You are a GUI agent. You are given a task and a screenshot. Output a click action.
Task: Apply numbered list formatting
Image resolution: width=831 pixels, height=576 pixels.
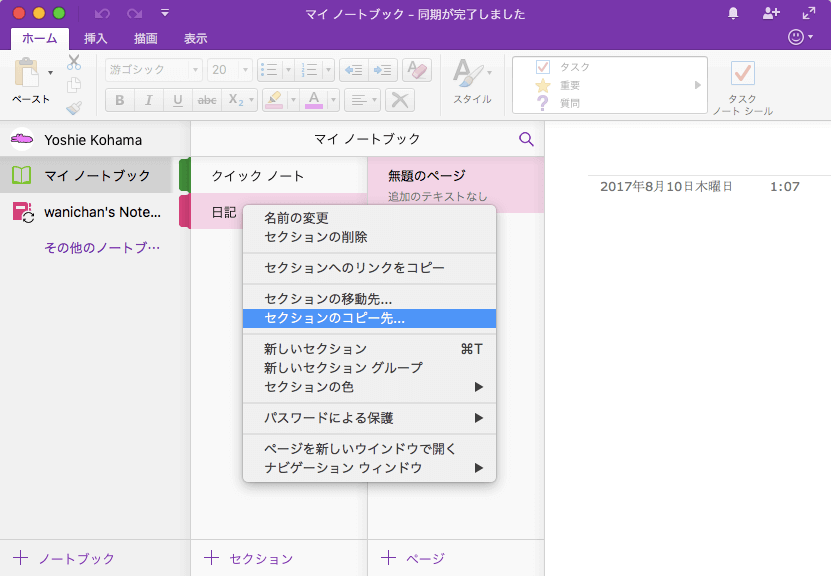click(x=309, y=70)
